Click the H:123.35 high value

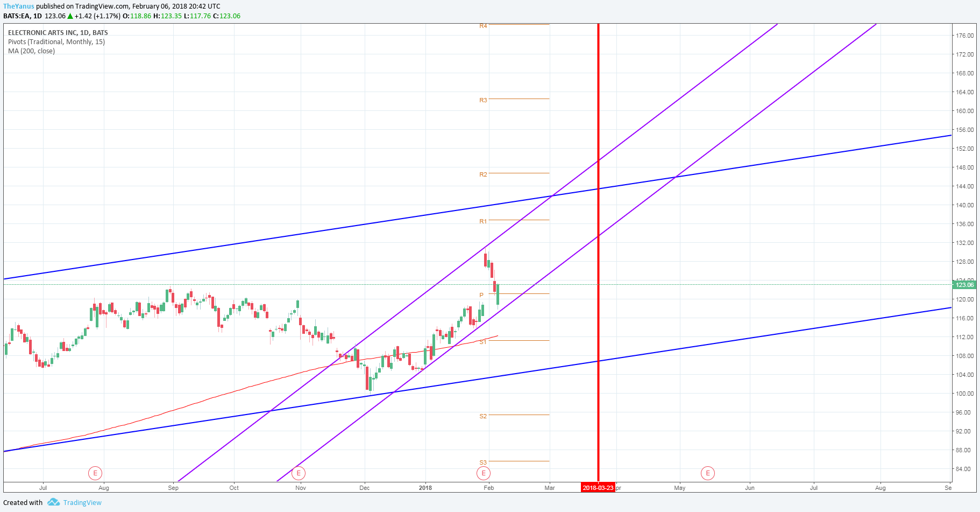coord(168,16)
